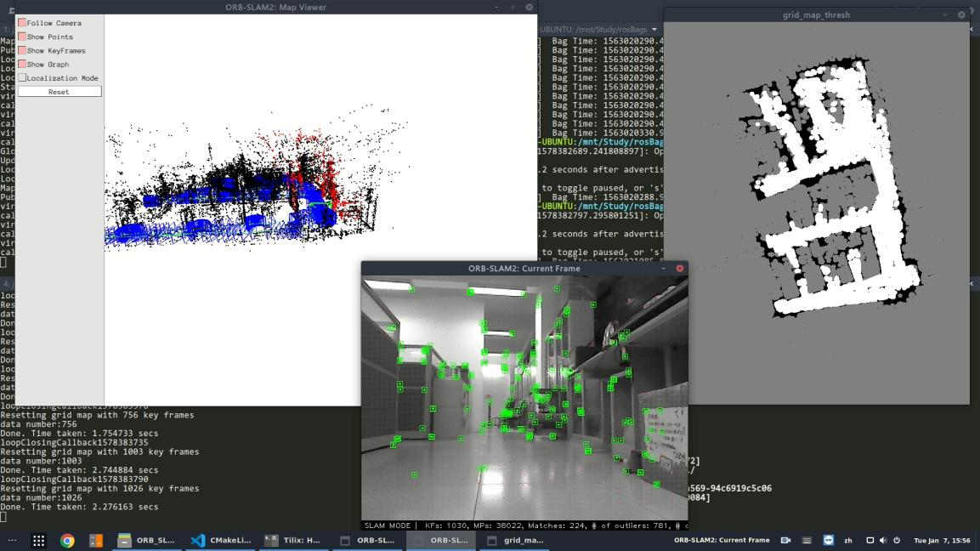The width and height of the screenshot is (980, 551).
Task: Close the grid_map_thresh window
Action: tap(961, 14)
